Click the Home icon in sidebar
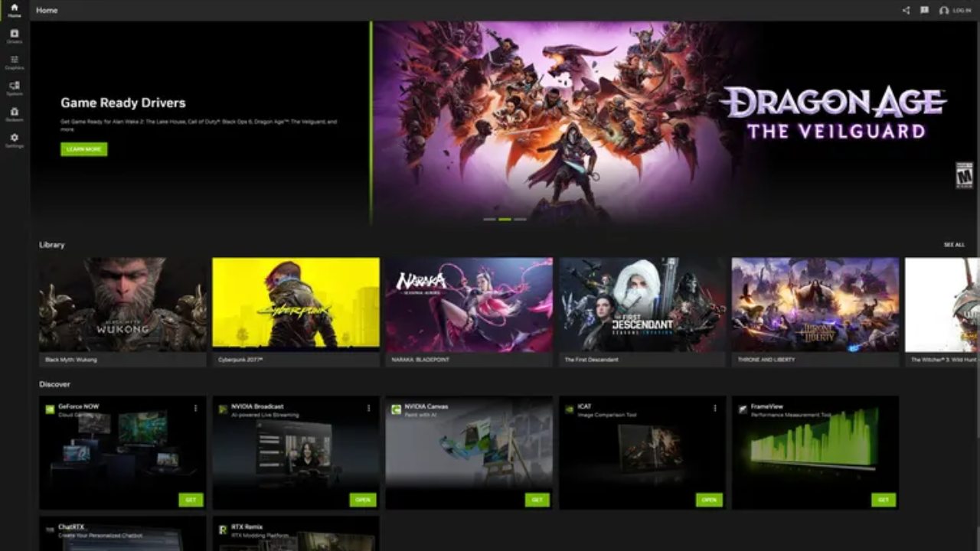980x551 pixels. coord(14,10)
